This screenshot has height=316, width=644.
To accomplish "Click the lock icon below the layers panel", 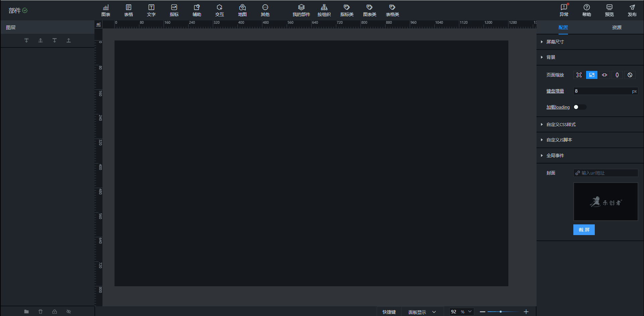I will [55, 312].
